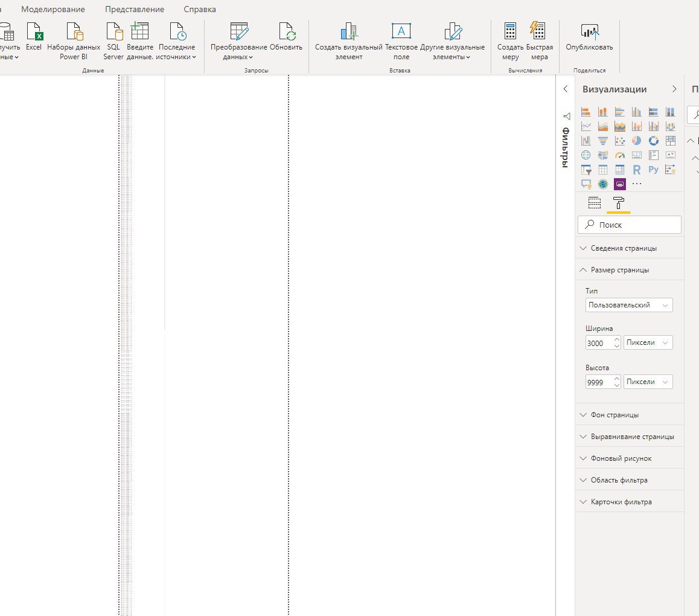The width and height of the screenshot is (699, 616).
Task: Select the 100% stacked bar chart visual
Action: click(654, 112)
